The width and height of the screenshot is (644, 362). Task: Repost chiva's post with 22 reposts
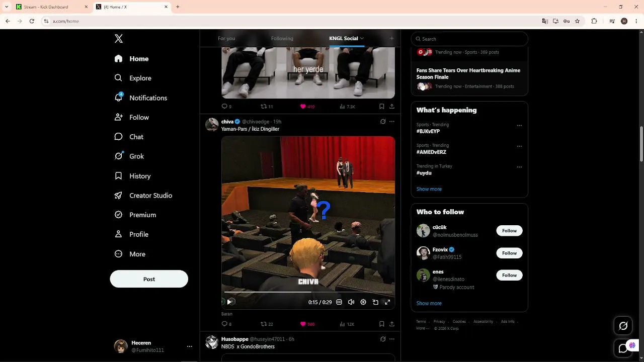267,324
